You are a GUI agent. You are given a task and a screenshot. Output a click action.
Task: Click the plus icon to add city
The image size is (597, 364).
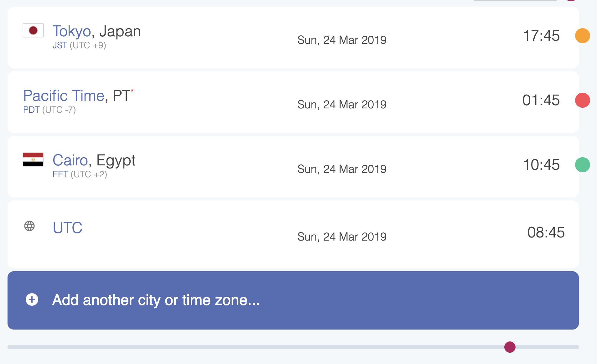[32, 299]
